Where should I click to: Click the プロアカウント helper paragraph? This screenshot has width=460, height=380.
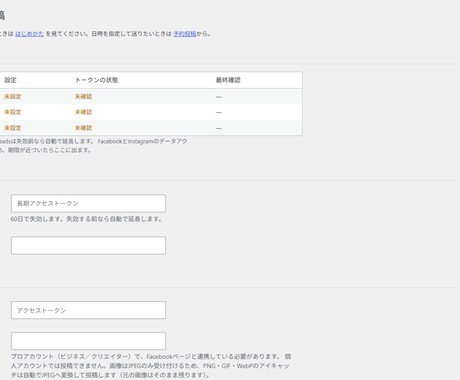coord(151,366)
